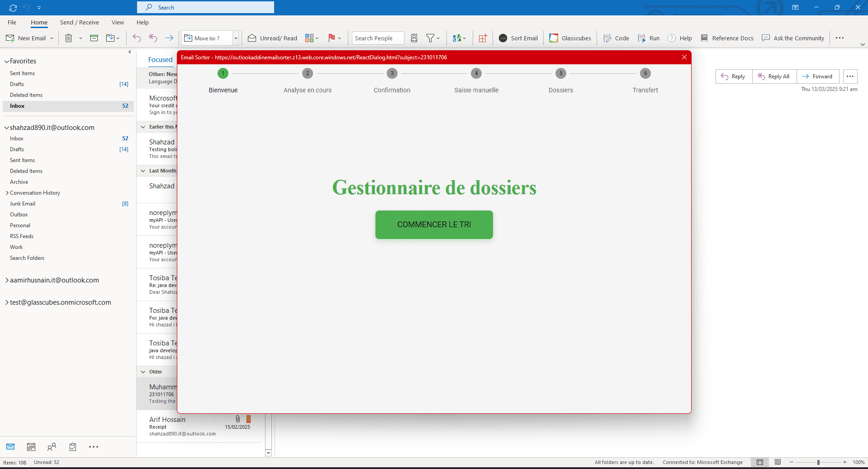Image resolution: width=868 pixels, height=469 pixels.
Task: Minimize the folder pane with arrow
Action: pos(130,52)
